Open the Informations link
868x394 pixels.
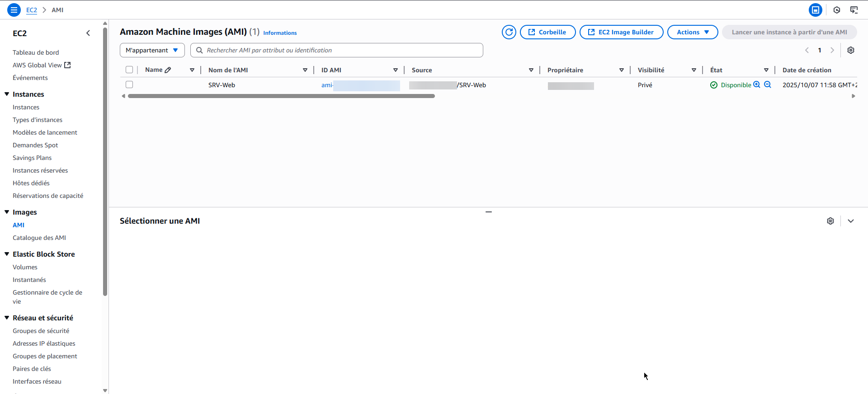(280, 33)
